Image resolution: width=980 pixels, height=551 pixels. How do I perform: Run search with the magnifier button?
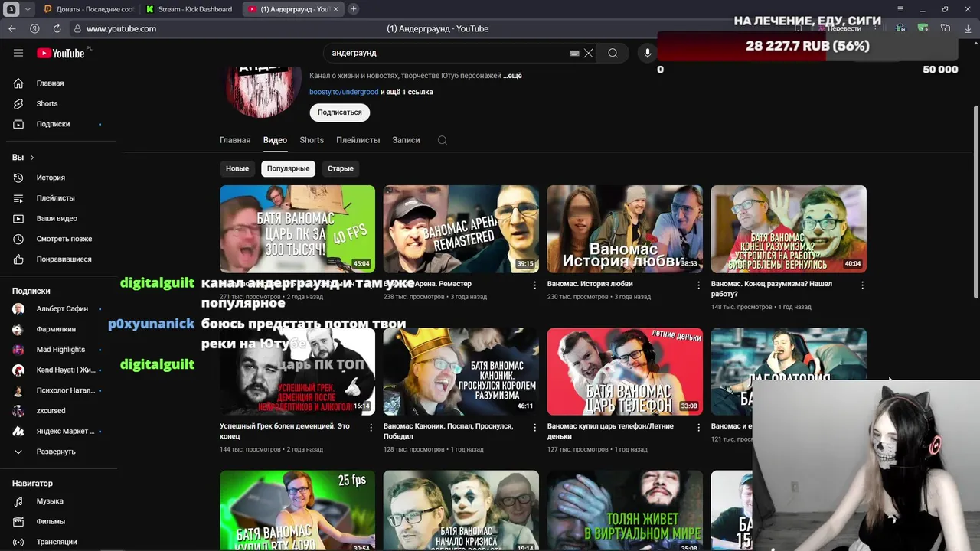(x=612, y=53)
